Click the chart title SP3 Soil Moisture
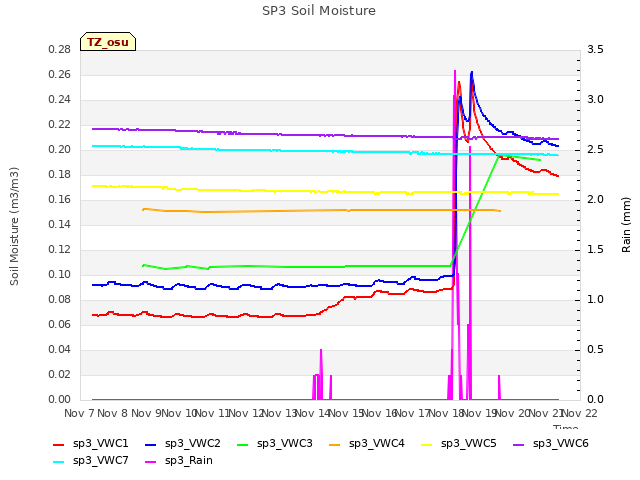 (319, 11)
